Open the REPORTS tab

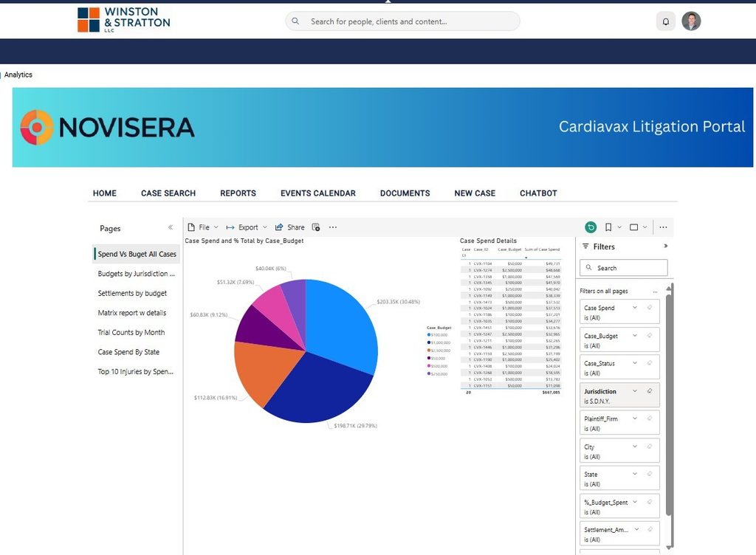[238, 193]
